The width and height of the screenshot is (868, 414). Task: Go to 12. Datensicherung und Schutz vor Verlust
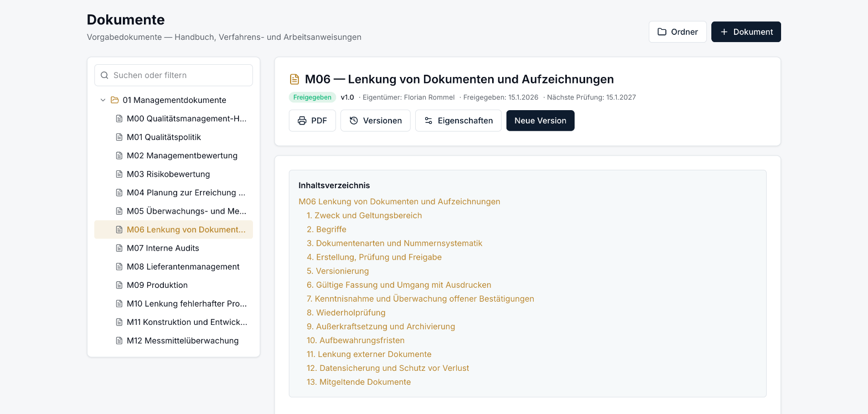click(388, 368)
